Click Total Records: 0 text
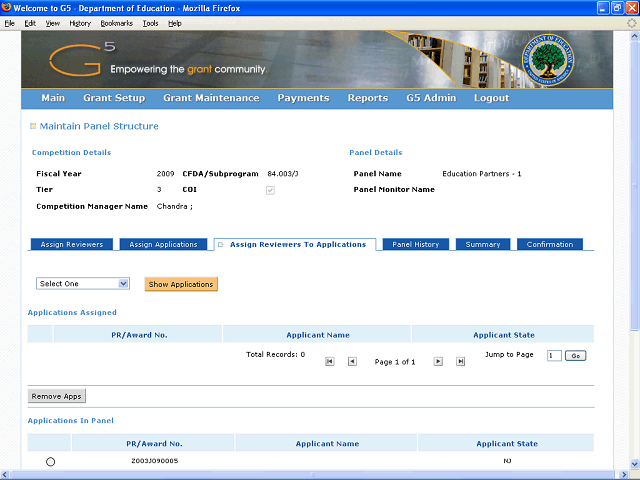Viewport: 640px width, 480px height. pos(276,354)
